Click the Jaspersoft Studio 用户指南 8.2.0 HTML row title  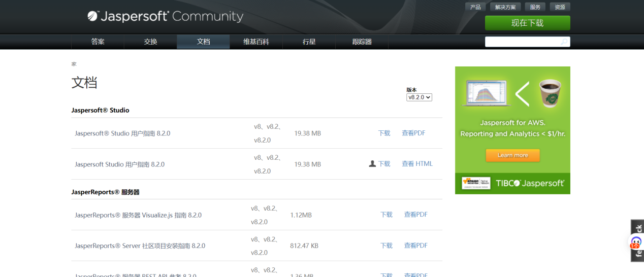pos(119,164)
